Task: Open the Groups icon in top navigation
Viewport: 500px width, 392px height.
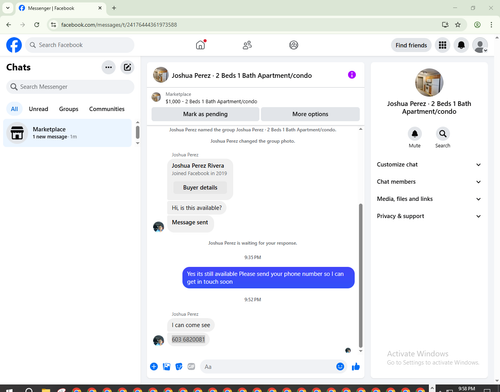Action: (x=294, y=45)
